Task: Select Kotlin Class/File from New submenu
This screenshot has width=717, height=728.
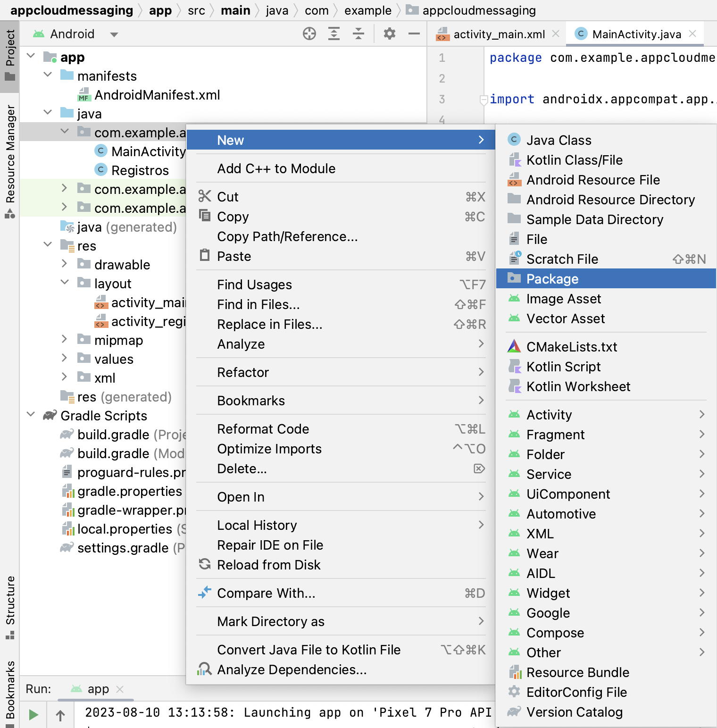Action: 606,160
